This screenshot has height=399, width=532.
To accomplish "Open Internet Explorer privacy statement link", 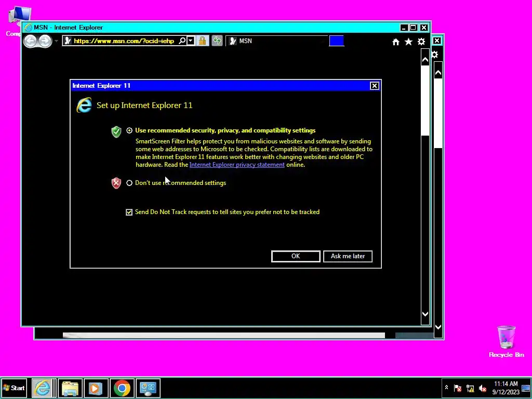I will (237, 165).
